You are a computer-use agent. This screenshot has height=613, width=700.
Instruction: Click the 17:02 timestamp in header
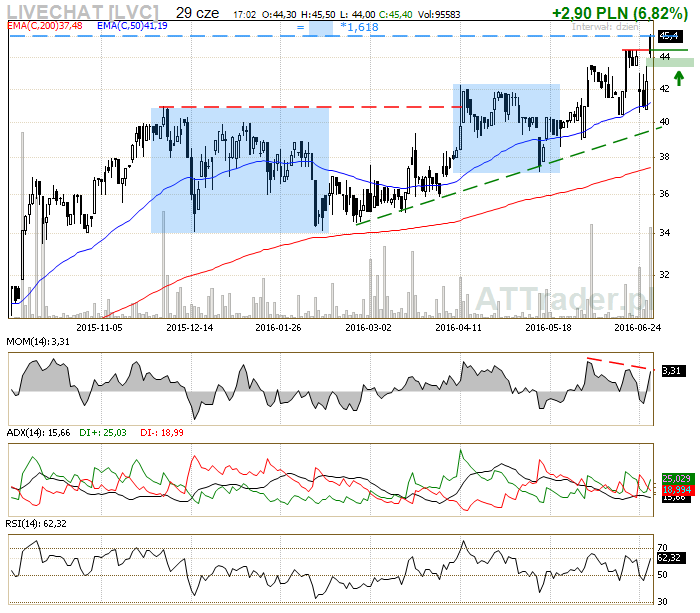(245, 15)
